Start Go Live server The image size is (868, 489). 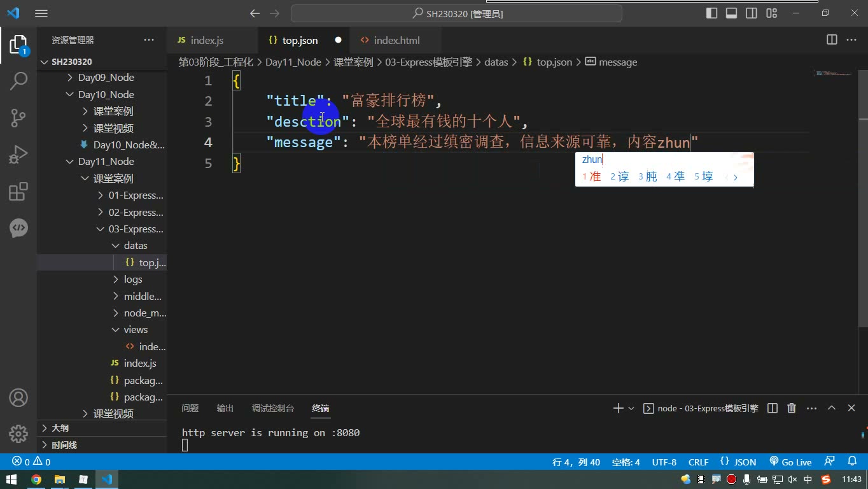790,462
